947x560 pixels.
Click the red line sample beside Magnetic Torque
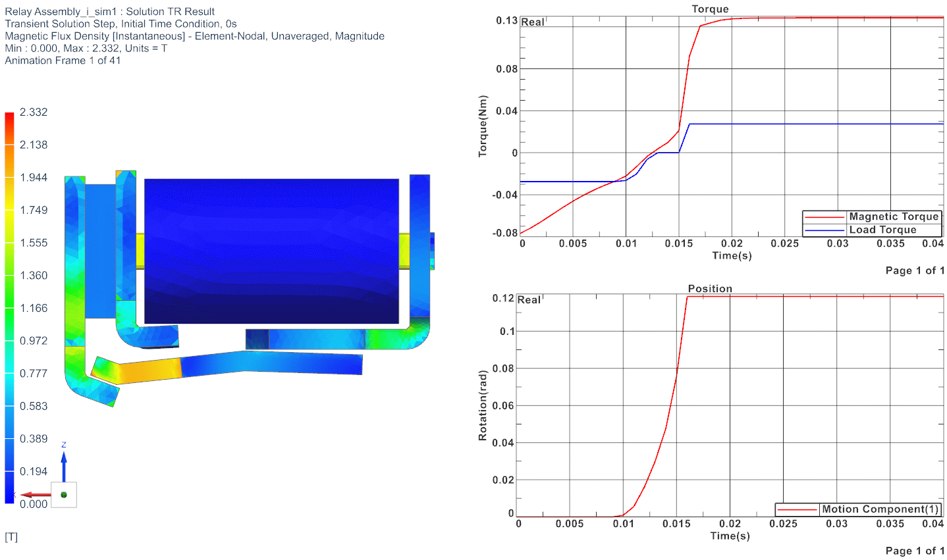(x=825, y=216)
